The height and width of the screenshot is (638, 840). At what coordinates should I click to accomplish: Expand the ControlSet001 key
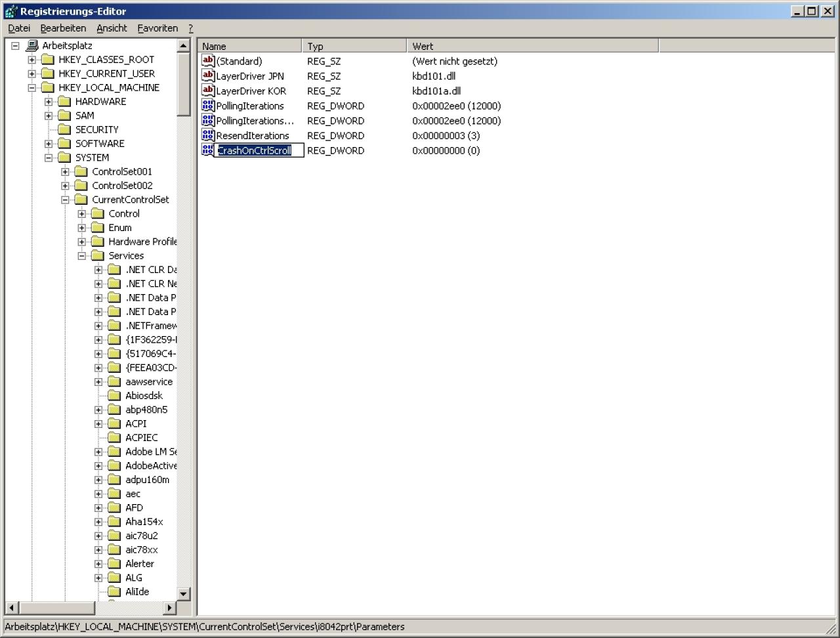click(x=65, y=172)
